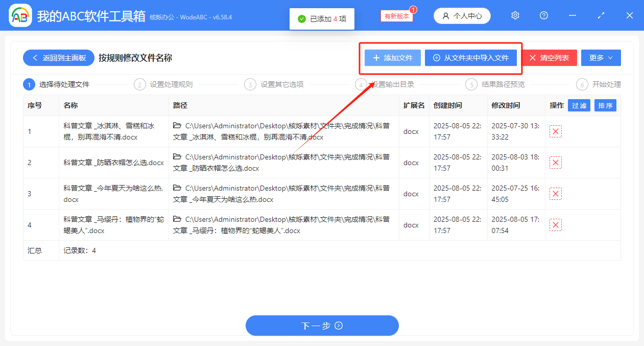
Task: Expand the 更多 dropdown menu
Action: click(601, 58)
